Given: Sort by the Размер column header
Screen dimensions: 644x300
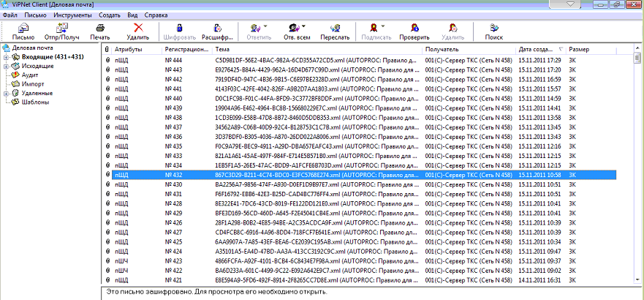Looking at the screenshot, I should pyautogui.click(x=591, y=49).
